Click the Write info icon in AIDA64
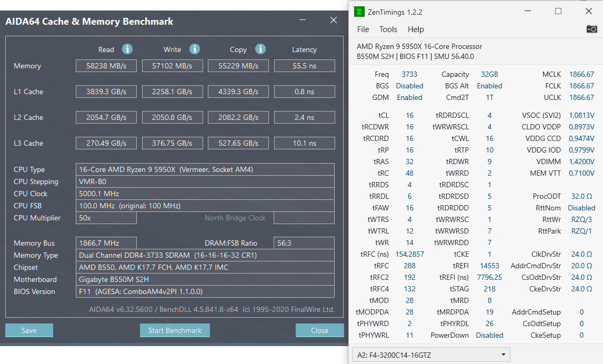 195,49
